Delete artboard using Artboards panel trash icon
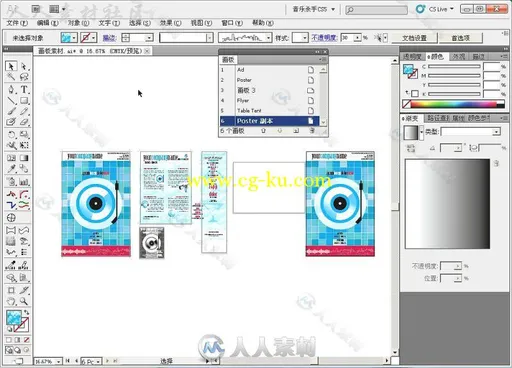Viewport: 512px width, 368px height. (x=312, y=131)
